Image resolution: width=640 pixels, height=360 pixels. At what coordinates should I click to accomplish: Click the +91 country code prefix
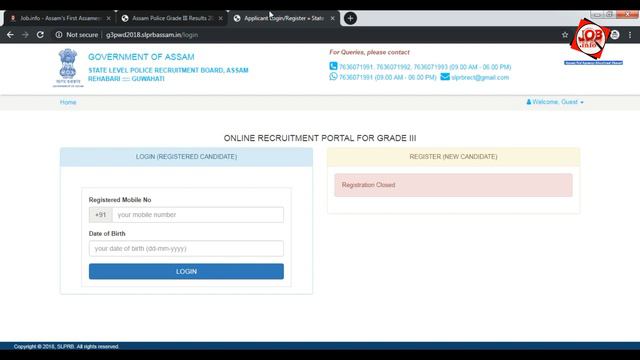[100, 215]
